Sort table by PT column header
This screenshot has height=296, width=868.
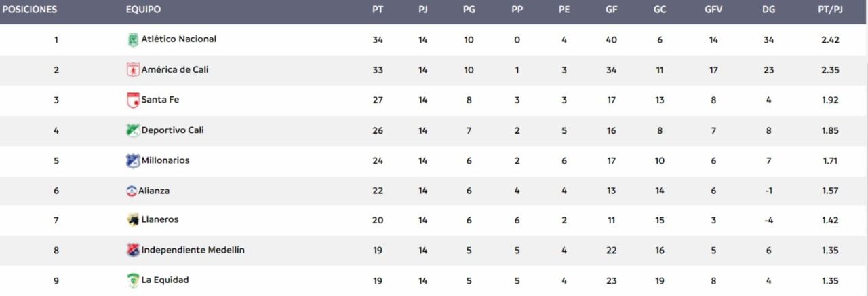[x=378, y=10]
